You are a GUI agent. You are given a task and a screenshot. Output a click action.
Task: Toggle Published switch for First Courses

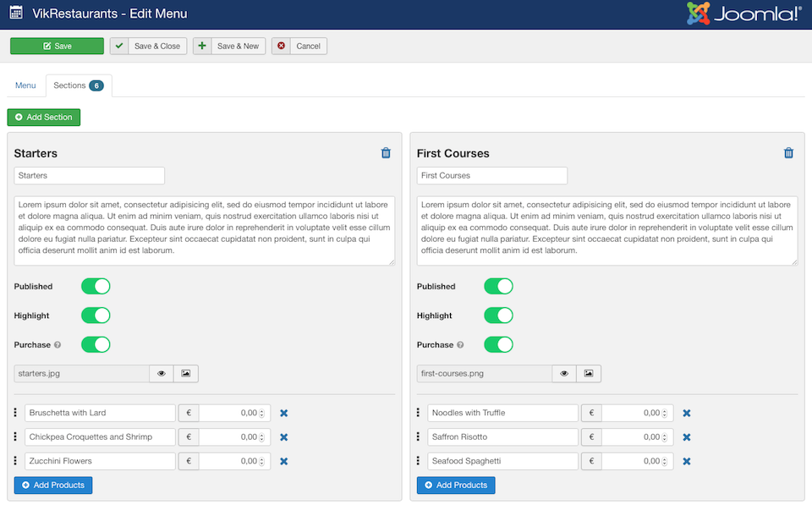tap(499, 287)
